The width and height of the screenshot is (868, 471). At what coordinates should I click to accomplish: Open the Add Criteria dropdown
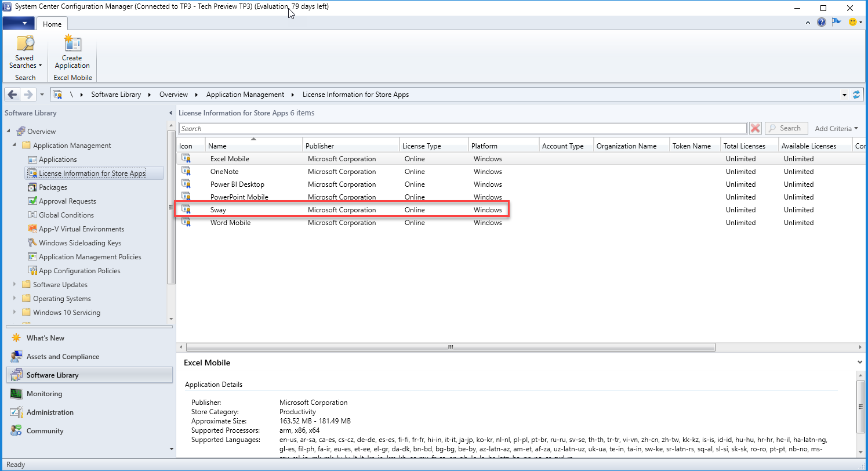click(x=836, y=129)
